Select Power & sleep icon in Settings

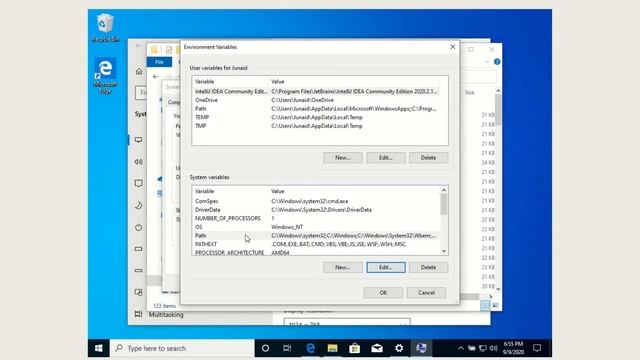tap(139, 227)
